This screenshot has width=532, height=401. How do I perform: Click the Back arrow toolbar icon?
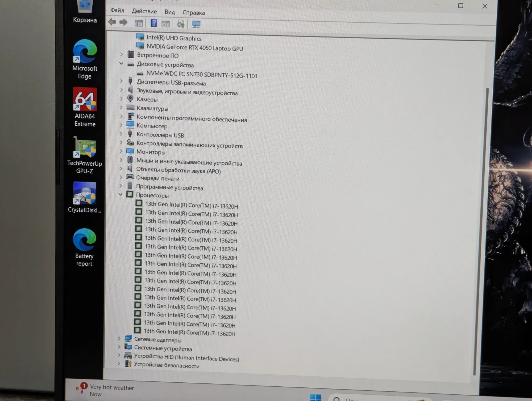point(112,22)
